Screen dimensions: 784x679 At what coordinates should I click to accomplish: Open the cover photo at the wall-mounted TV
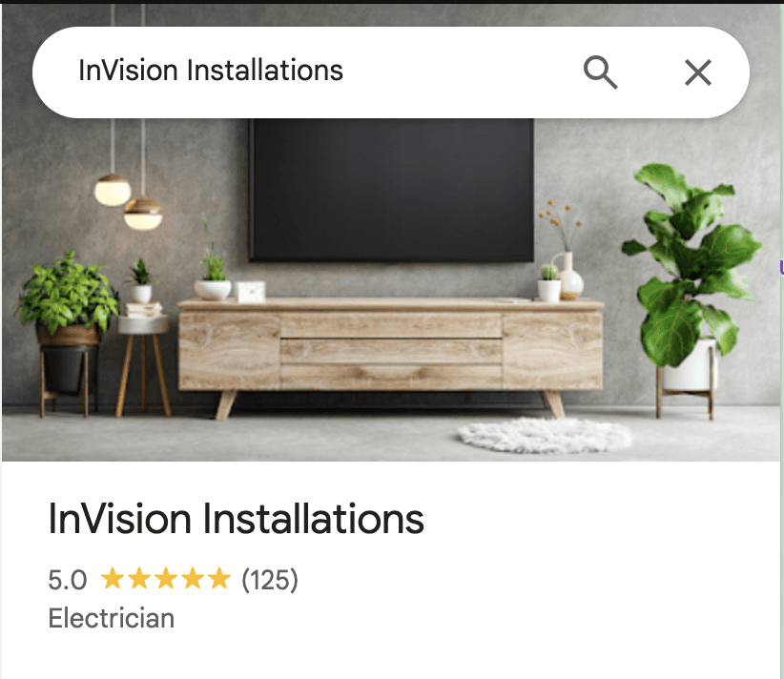pos(391,190)
